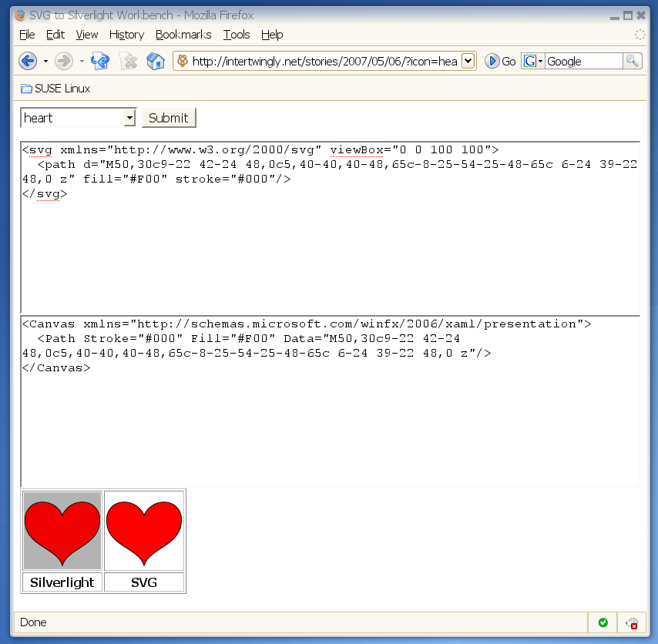Click the status bar icon with the red x
The image size is (658, 644).
pyautogui.click(x=632, y=623)
